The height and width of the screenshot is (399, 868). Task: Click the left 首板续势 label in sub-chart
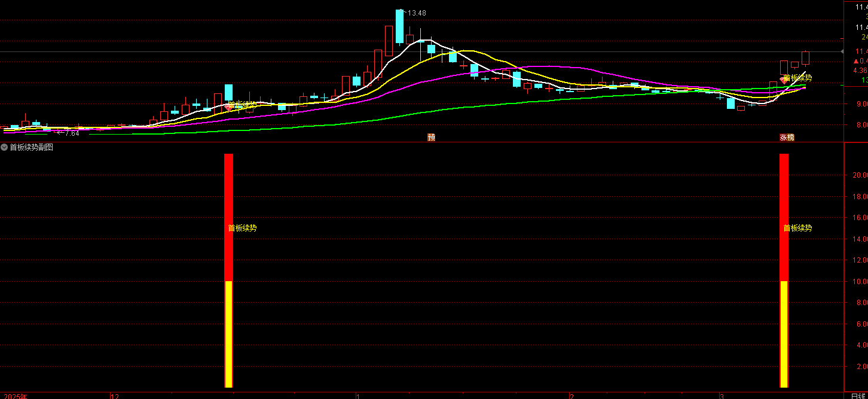coord(242,228)
